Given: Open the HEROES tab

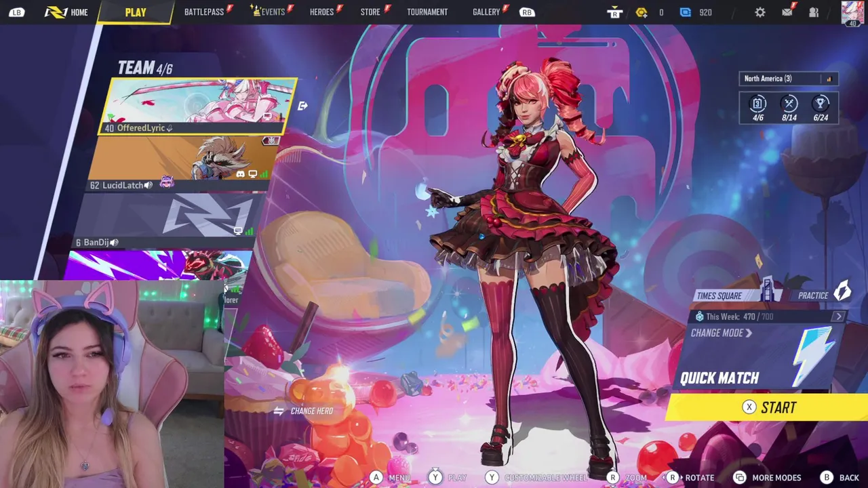Looking at the screenshot, I should (x=322, y=12).
